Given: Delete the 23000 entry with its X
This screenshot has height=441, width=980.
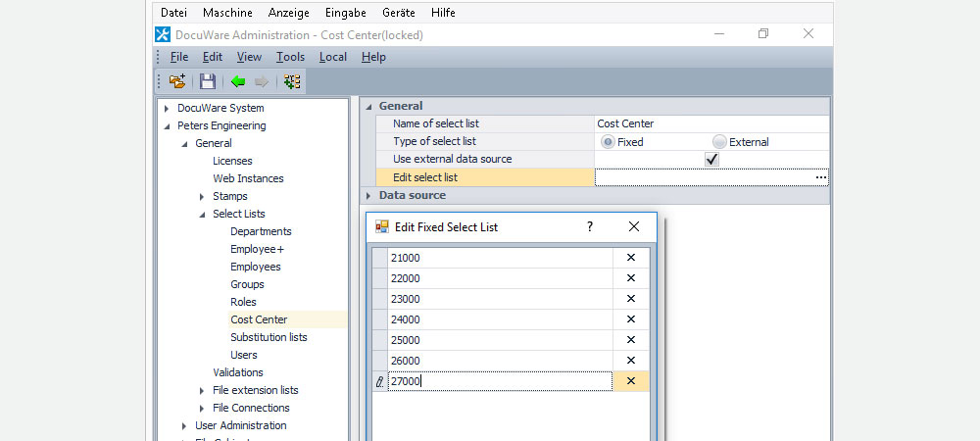Looking at the screenshot, I should click(630, 299).
